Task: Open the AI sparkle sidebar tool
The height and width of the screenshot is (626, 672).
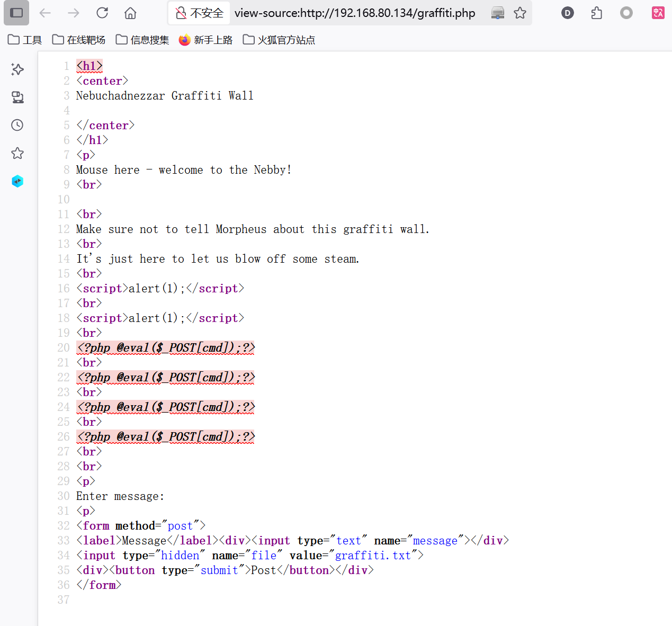Action: coord(17,69)
